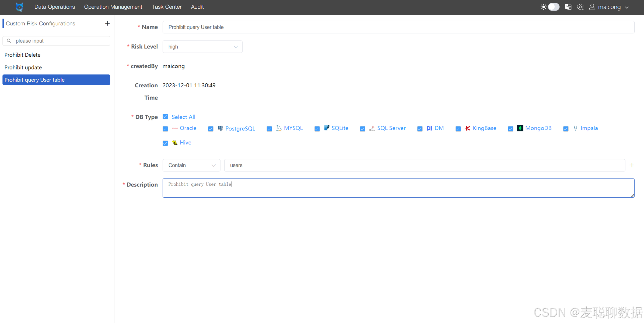Click the KingBase logo icon
The width and height of the screenshot is (644, 323).
pyautogui.click(x=468, y=128)
